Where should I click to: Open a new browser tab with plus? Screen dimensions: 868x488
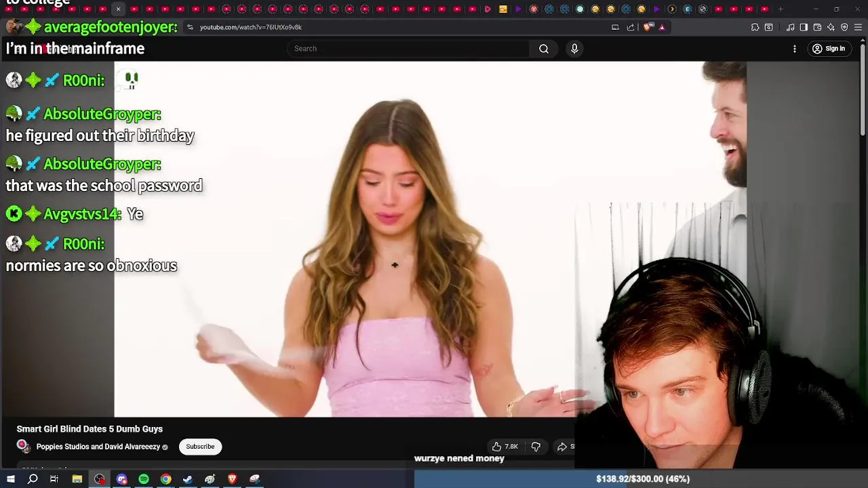(781, 9)
